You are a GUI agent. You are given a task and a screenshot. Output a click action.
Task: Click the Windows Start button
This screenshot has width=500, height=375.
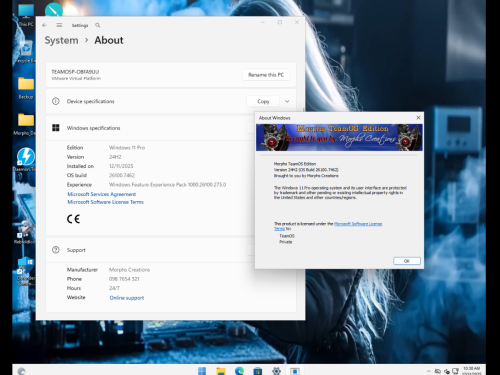point(202,371)
